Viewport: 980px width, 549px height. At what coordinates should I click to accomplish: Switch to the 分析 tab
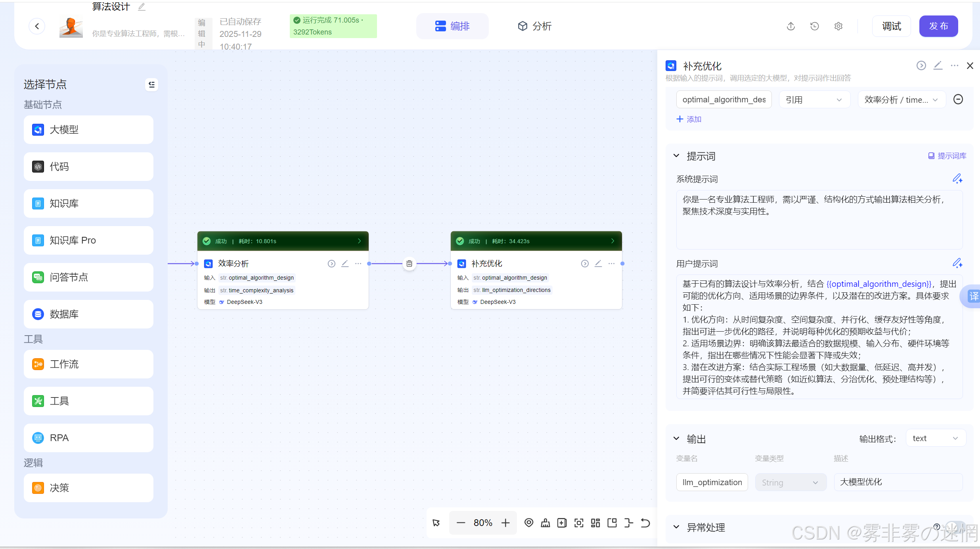(534, 26)
